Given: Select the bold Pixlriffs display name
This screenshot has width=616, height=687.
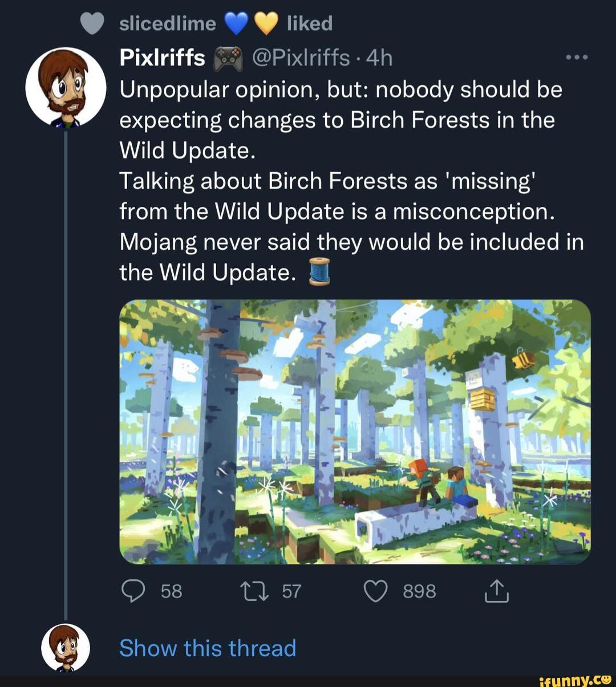Looking at the screenshot, I should (162, 58).
